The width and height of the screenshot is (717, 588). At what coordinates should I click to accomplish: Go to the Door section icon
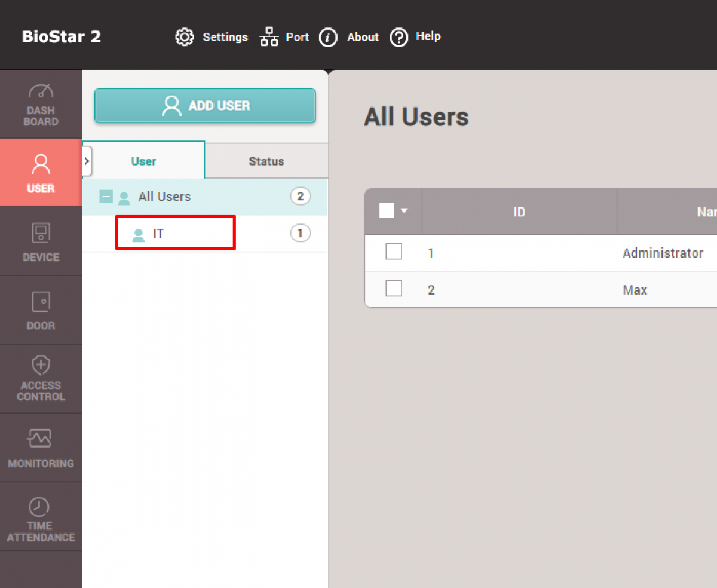pyautogui.click(x=41, y=302)
